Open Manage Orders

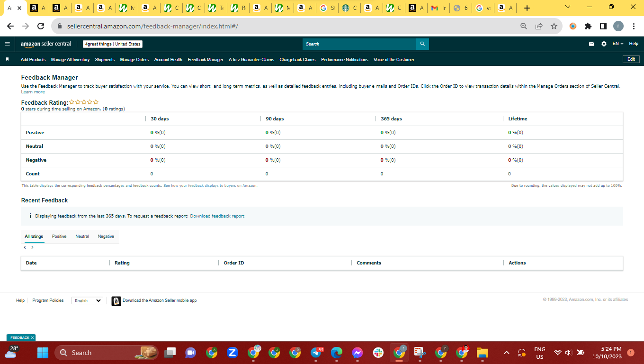tap(134, 60)
